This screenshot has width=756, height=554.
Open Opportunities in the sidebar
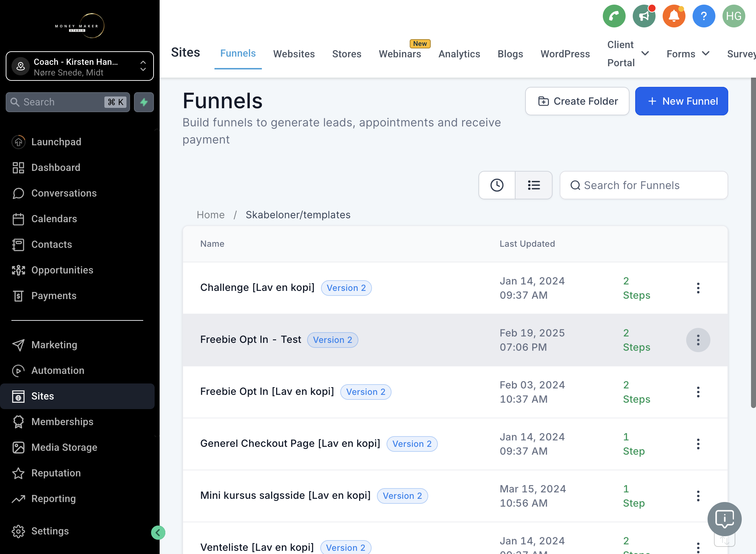pos(77,270)
